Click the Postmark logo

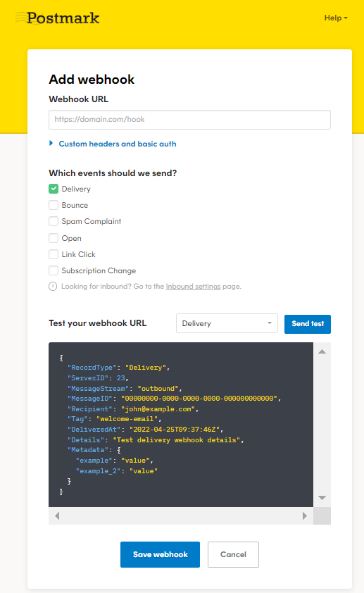[58, 18]
